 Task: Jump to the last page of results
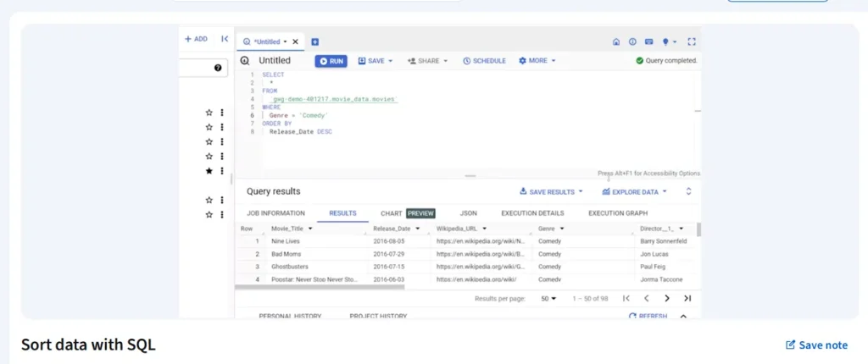pos(687,298)
